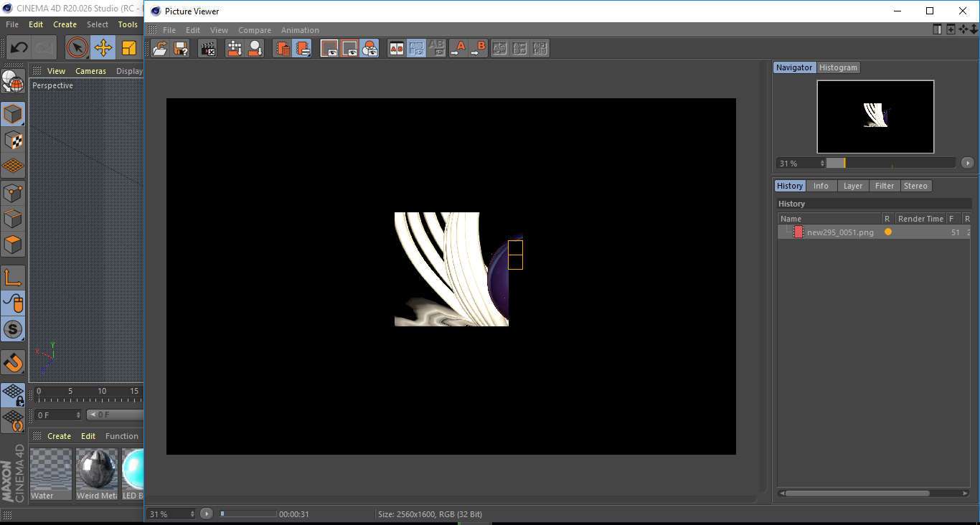This screenshot has height=525, width=980.
Task: Select the Live Selection tool
Action: (x=77, y=48)
